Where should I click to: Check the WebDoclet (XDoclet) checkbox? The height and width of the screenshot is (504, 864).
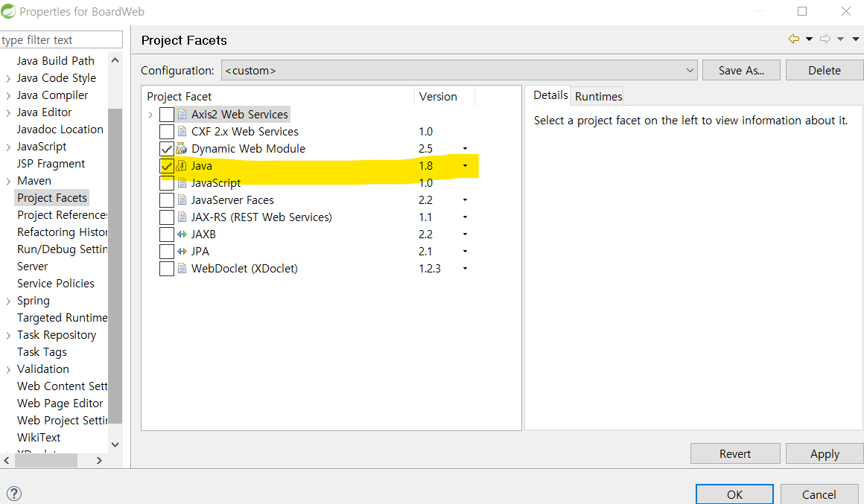click(166, 268)
